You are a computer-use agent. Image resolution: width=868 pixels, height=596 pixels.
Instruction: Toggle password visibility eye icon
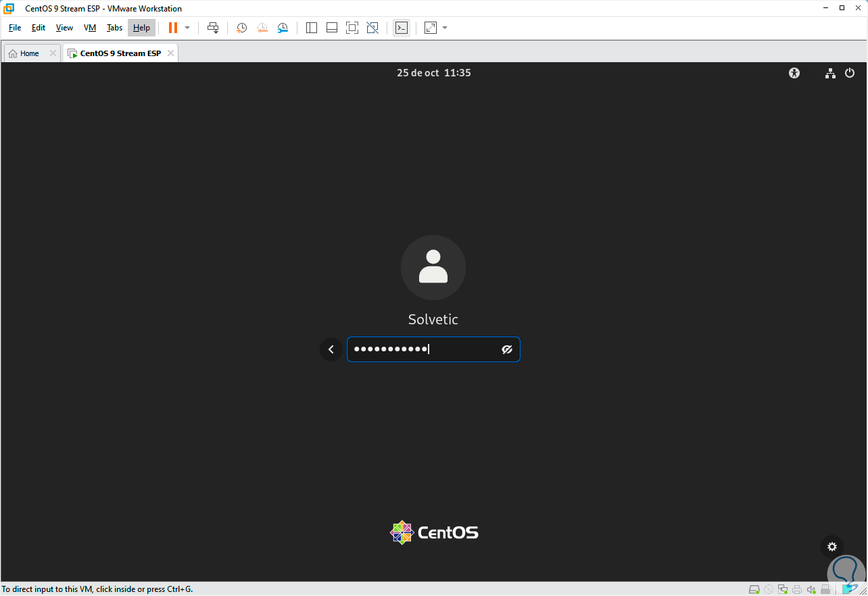coord(507,349)
